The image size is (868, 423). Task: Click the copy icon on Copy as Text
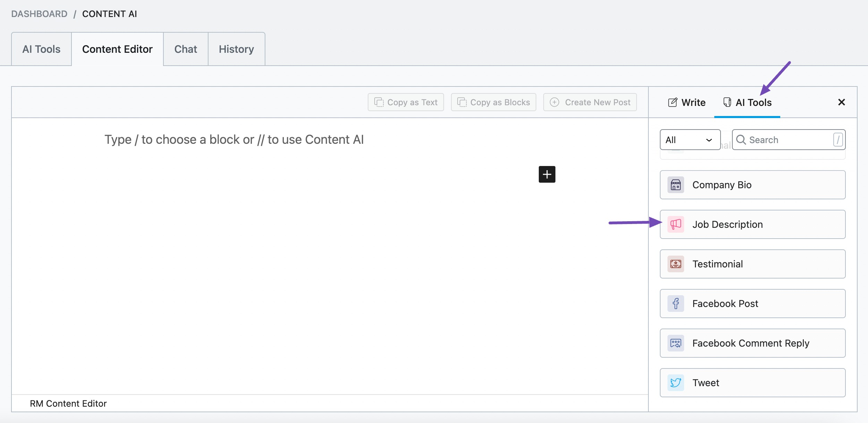click(379, 102)
